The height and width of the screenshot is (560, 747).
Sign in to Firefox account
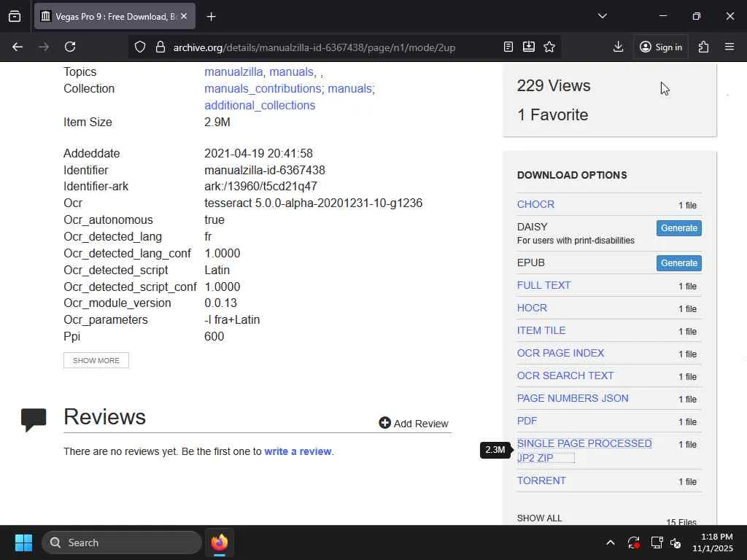(661, 47)
